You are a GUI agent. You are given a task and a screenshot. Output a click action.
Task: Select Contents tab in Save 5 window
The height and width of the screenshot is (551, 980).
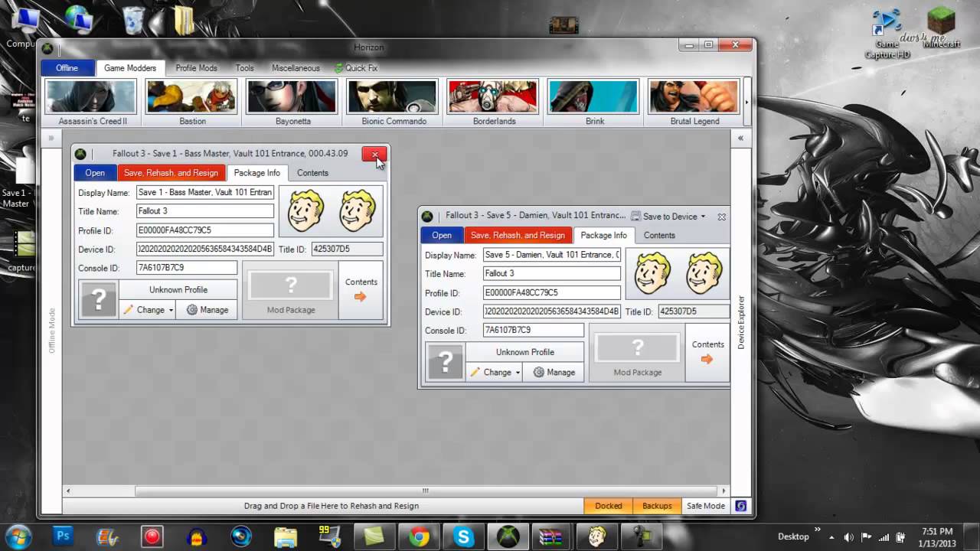(x=659, y=236)
